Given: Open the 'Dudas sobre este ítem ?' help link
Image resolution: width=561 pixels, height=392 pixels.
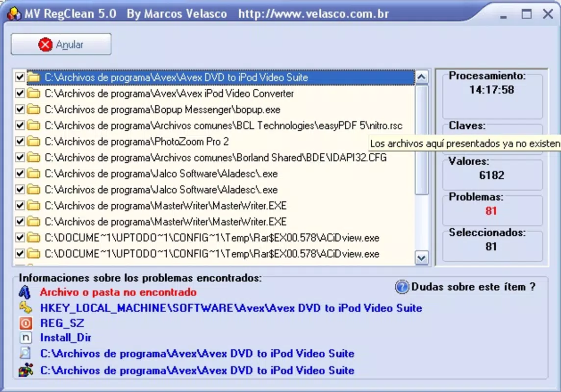Looking at the screenshot, I should tap(473, 287).
